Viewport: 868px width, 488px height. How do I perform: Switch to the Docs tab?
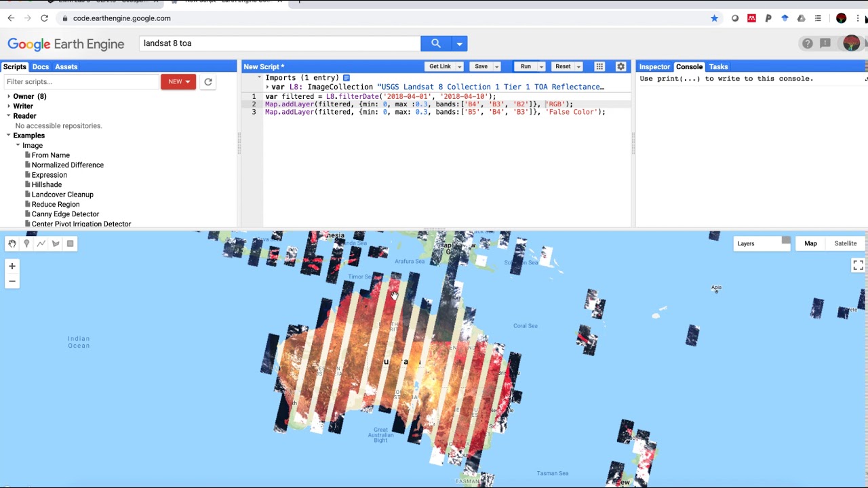point(41,66)
